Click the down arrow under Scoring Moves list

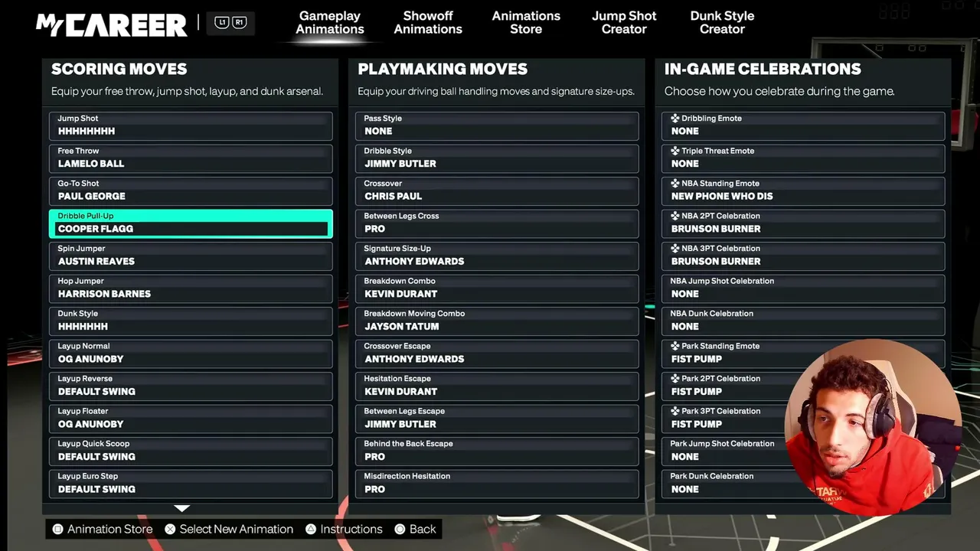[x=181, y=508]
